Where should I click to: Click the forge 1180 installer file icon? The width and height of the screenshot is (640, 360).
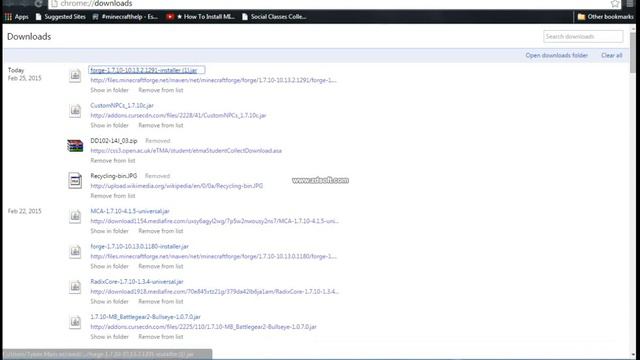[x=75, y=251]
